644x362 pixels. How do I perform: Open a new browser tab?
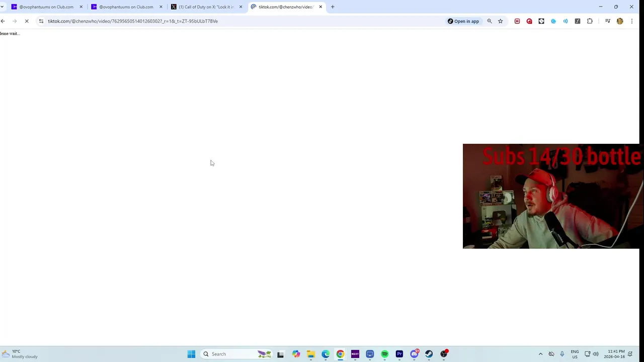click(x=333, y=7)
